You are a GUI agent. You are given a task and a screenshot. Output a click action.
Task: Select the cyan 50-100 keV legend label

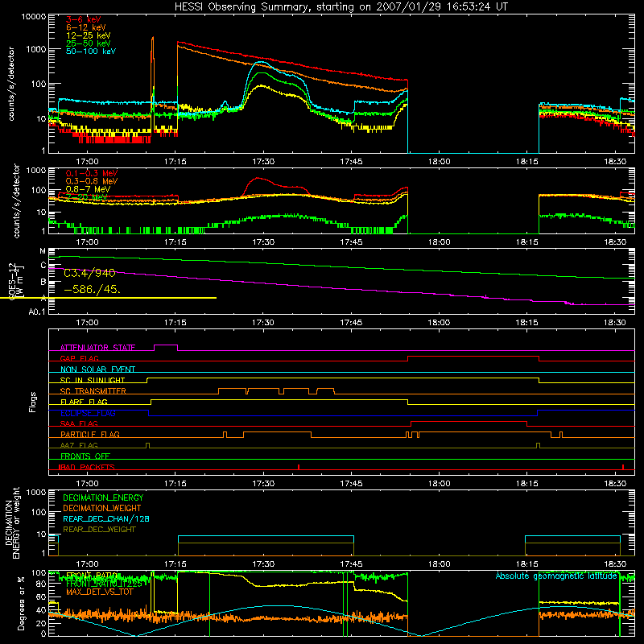(x=91, y=52)
